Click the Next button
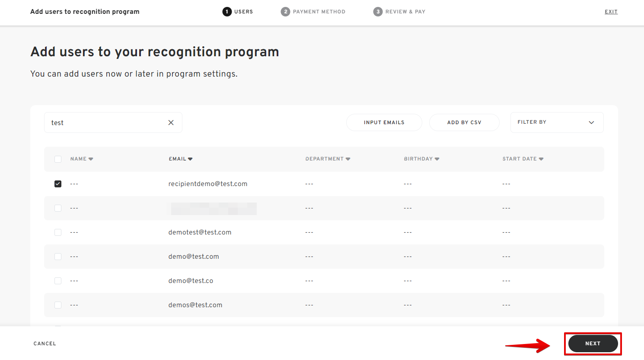Viewport: 644px width, 360px height. click(593, 344)
